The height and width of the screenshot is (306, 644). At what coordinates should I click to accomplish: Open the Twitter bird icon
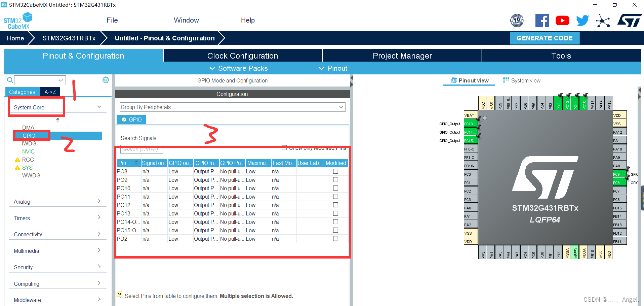coord(582,21)
